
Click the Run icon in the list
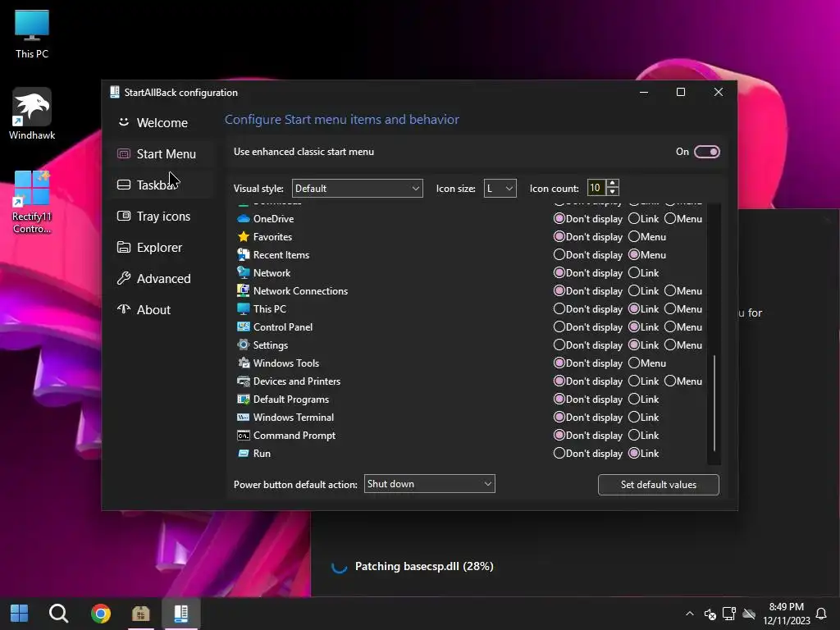coord(243,453)
